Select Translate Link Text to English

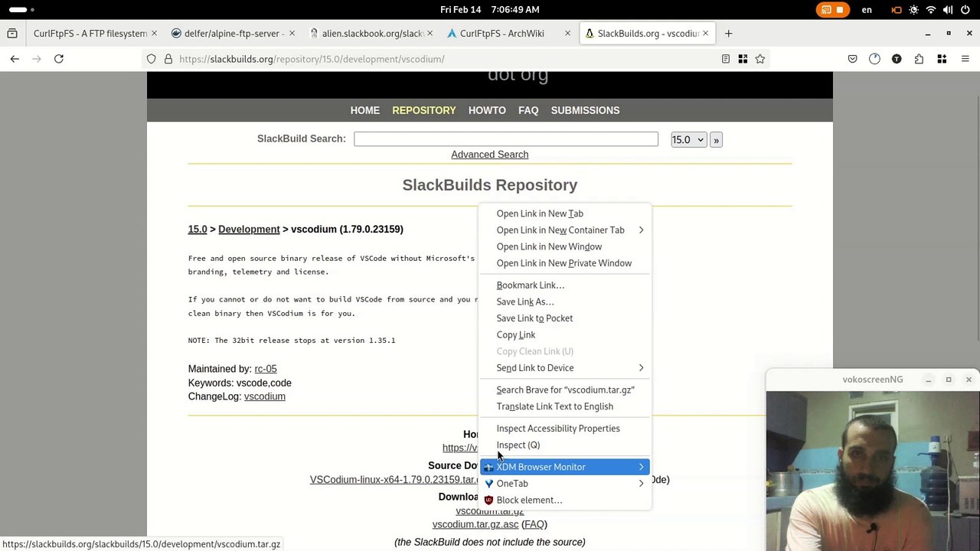[565, 406]
